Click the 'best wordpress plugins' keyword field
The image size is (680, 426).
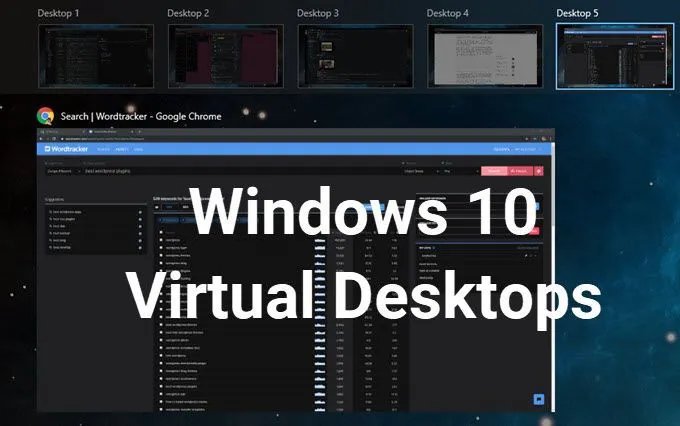point(241,171)
